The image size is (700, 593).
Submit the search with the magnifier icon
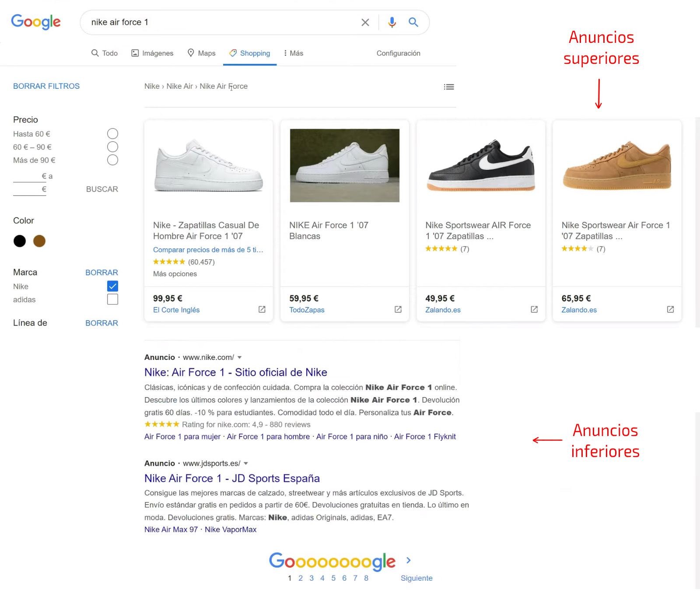413,22
